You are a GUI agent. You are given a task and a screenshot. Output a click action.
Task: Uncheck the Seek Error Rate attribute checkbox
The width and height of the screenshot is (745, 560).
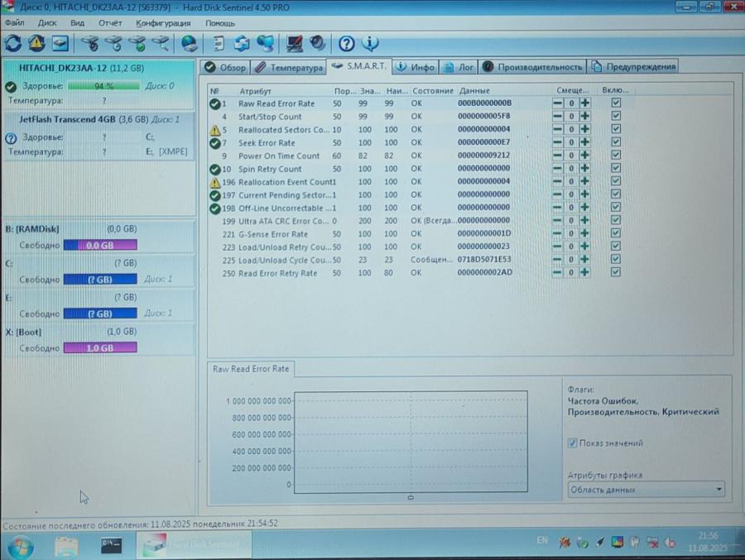(615, 142)
